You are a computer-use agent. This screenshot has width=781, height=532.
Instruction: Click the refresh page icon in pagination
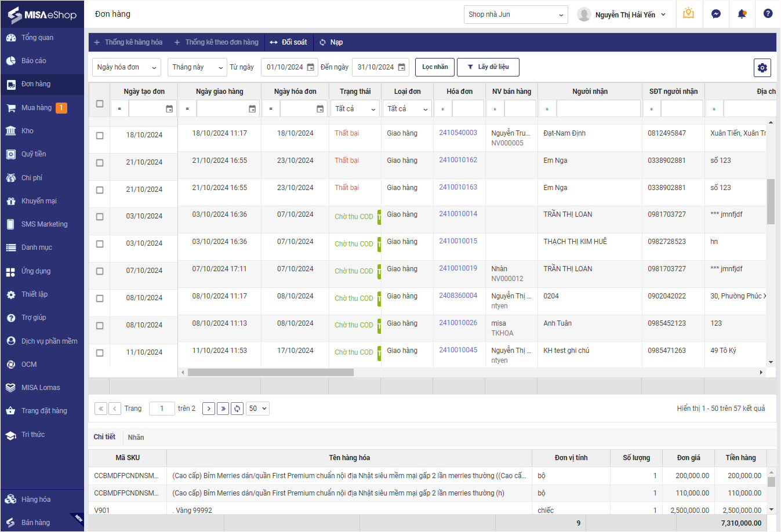[x=237, y=409]
